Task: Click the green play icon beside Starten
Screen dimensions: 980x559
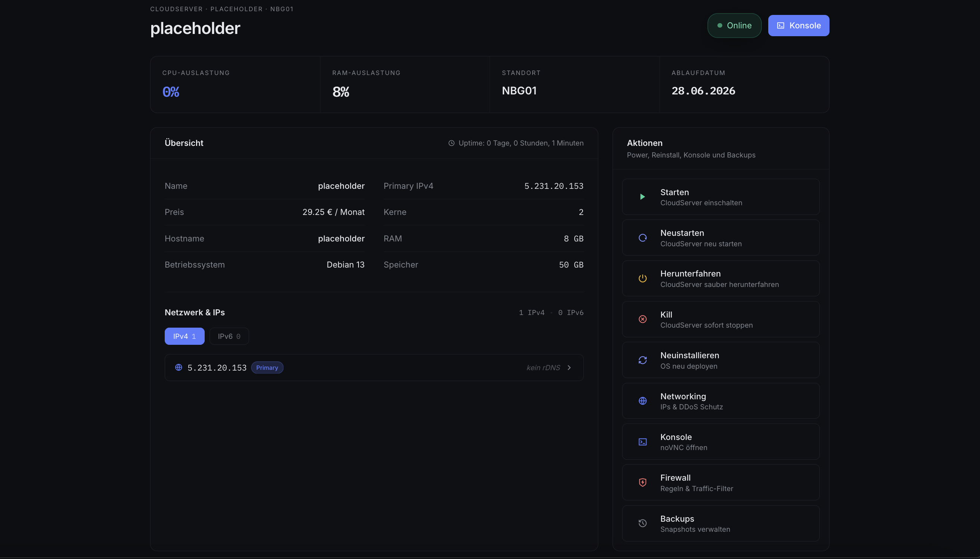Action: (x=642, y=197)
